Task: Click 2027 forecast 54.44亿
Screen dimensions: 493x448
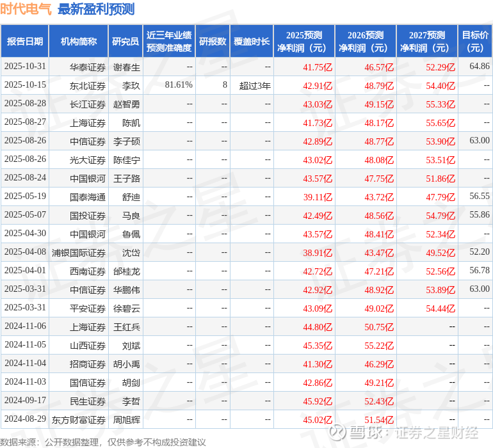Action: [x=440, y=308]
